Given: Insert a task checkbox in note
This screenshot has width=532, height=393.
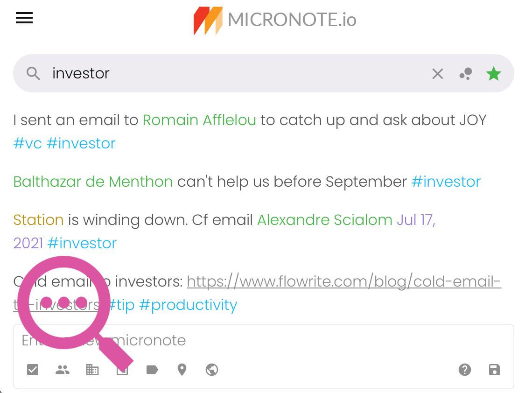Looking at the screenshot, I should 33,370.
